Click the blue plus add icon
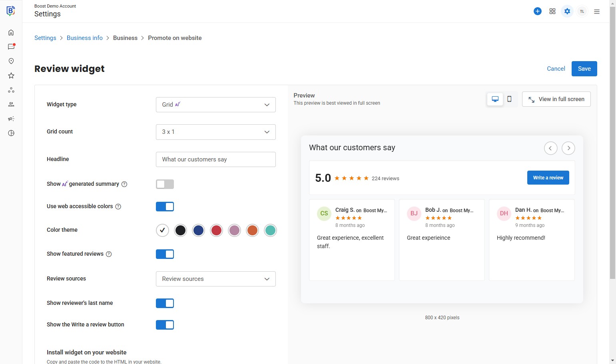The height and width of the screenshot is (364, 616). pyautogui.click(x=538, y=11)
